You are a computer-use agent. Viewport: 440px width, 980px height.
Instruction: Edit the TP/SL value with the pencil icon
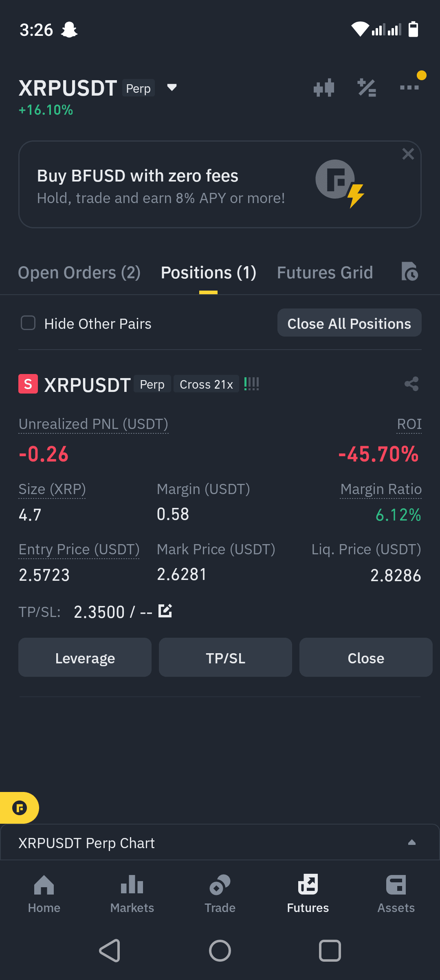click(165, 611)
